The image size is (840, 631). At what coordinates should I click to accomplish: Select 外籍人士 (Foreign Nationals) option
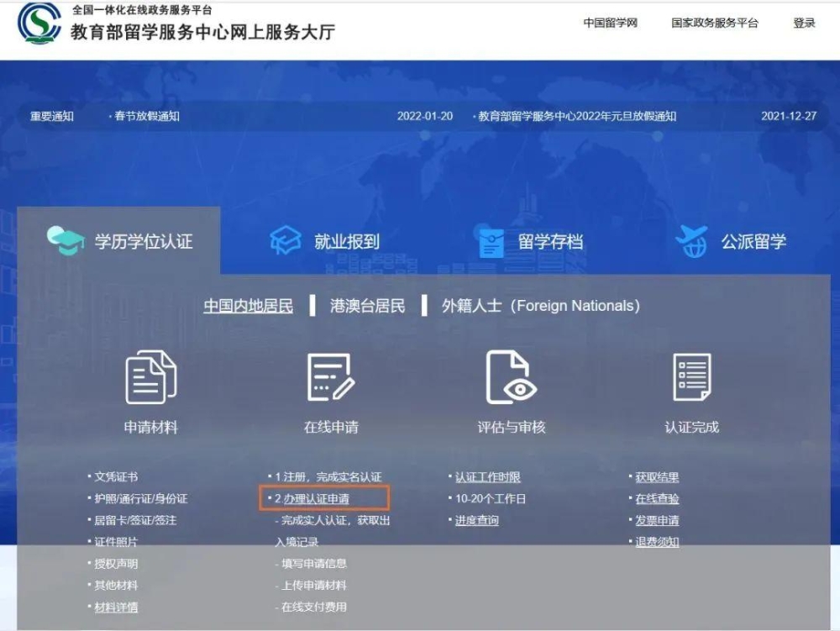[540, 306]
